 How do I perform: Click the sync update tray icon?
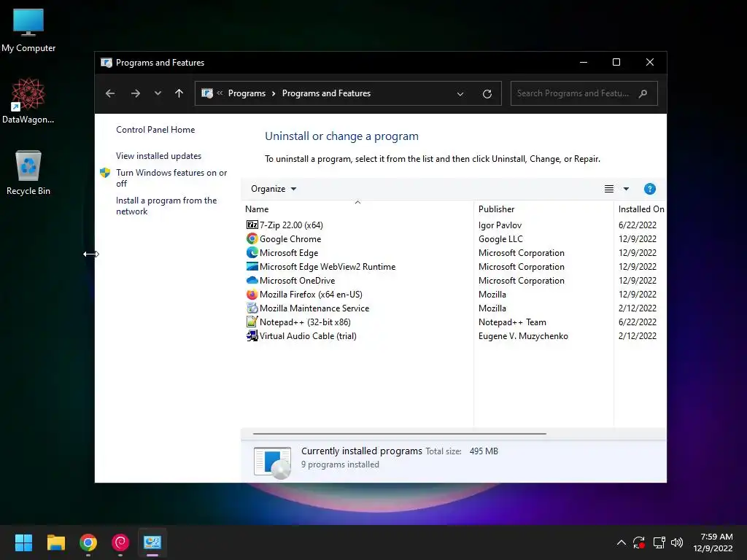click(x=639, y=542)
